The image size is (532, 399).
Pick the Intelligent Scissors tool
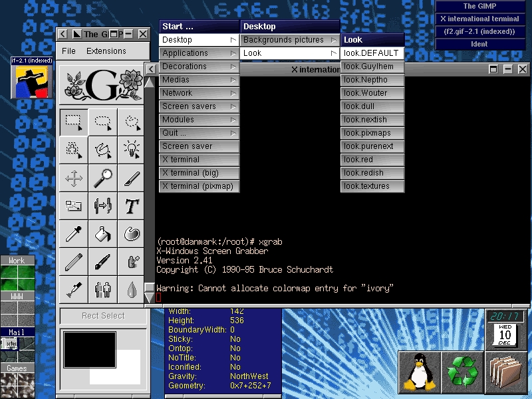coord(132,150)
